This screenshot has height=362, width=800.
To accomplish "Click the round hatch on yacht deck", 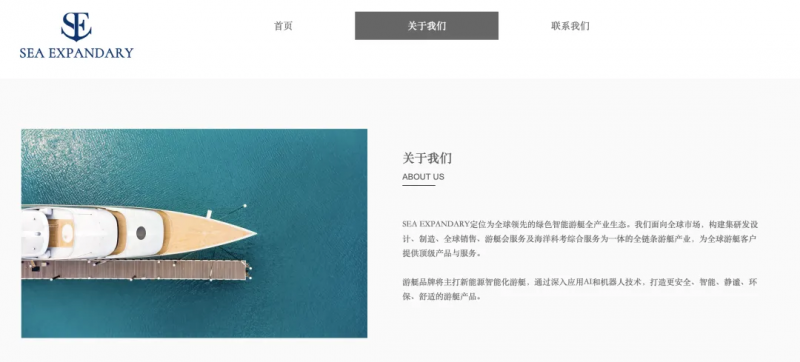I will (x=141, y=233).
